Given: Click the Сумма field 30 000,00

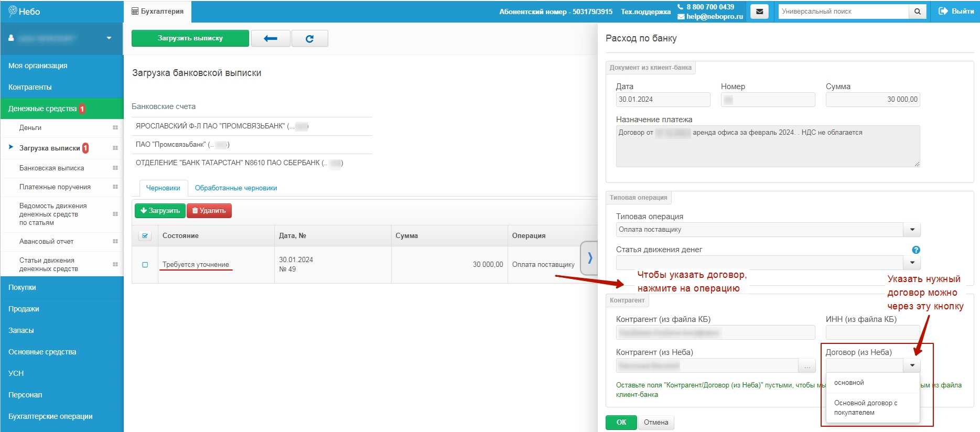Looking at the screenshot, I should pyautogui.click(x=873, y=99).
